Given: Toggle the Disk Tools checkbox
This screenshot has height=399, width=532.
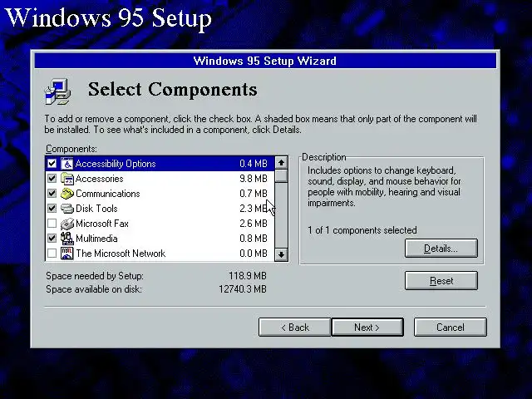Looking at the screenshot, I should 52,209.
